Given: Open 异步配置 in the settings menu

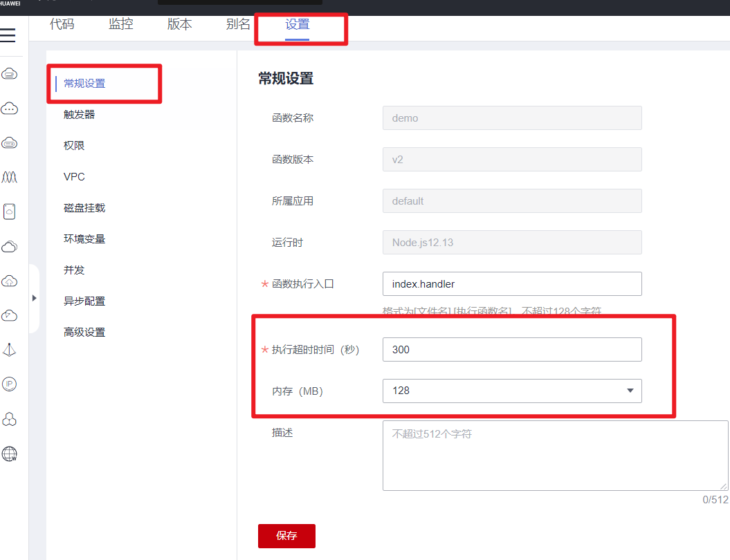Looking at the screenshot, I should (84, 301).
